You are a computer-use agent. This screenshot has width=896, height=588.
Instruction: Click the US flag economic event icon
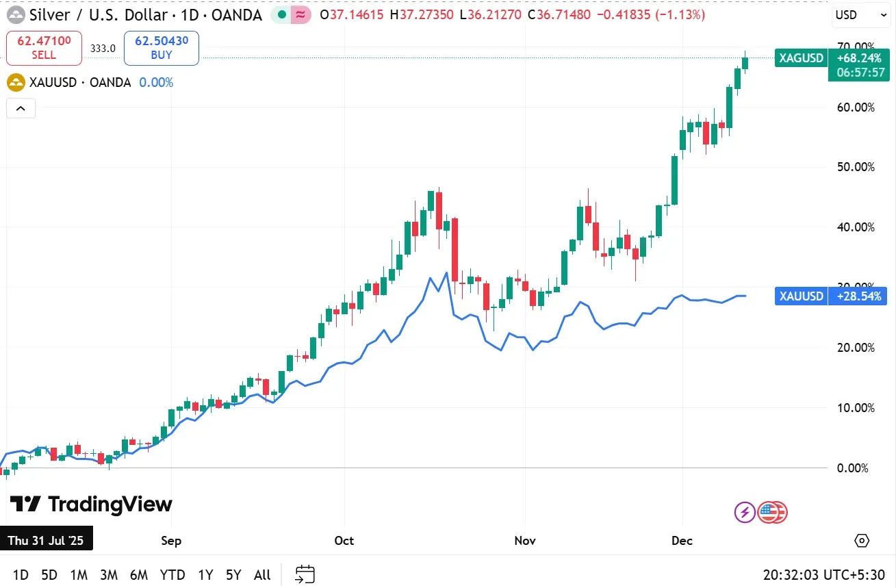pos(771,511)
